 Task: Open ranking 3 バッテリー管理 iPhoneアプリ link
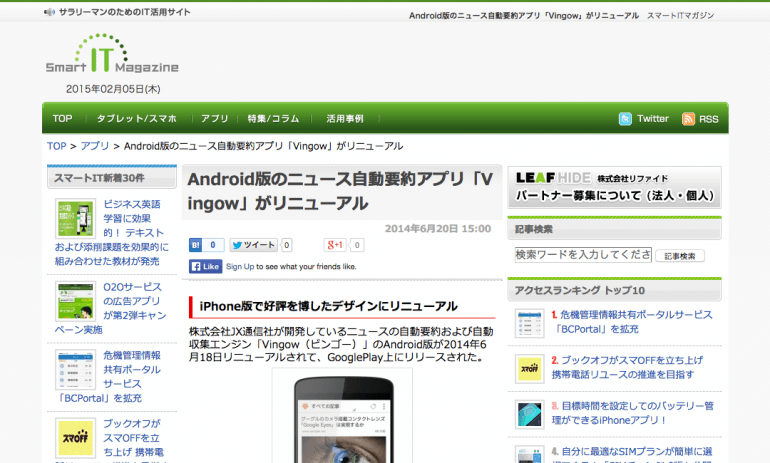(x=632, y=413)
